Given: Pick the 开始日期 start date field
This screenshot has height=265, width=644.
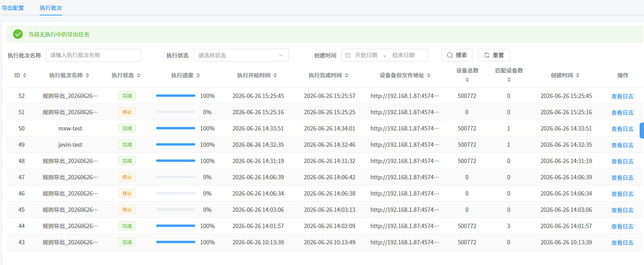Looking at the screenshot, I should click(x=366, y=55).
